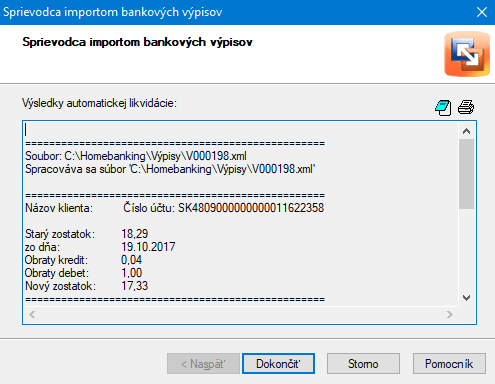Close the import wizard window
495x384 pixels.
[x=482, y=12]
